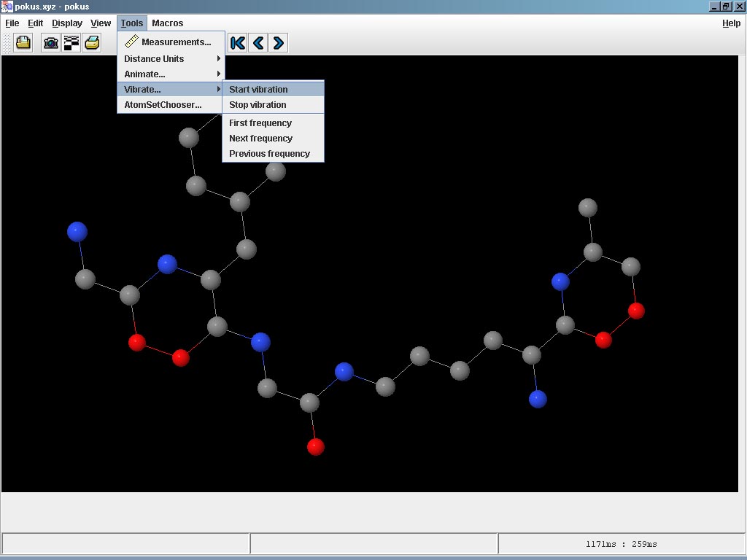Click the camera export image icon

(51, 43)
